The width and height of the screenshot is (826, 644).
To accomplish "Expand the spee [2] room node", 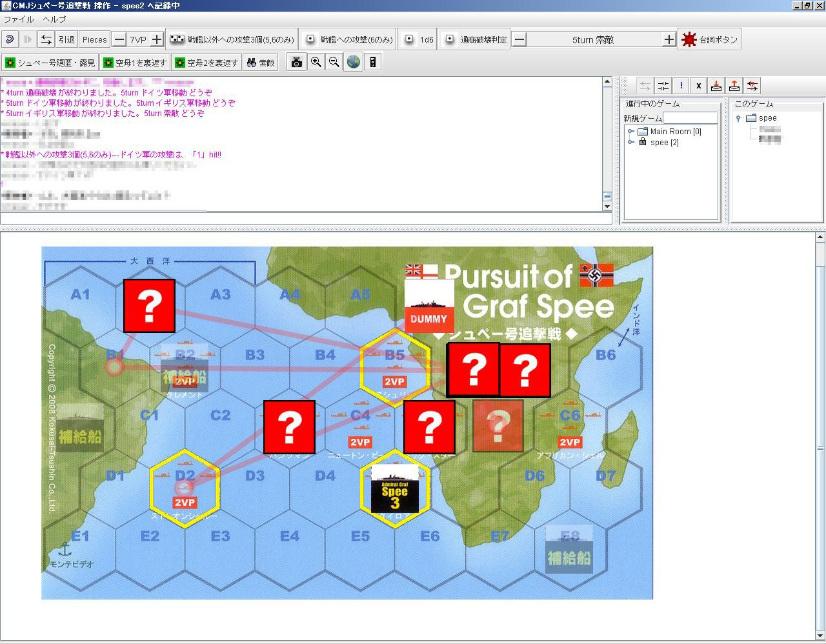I will [631, 143].
